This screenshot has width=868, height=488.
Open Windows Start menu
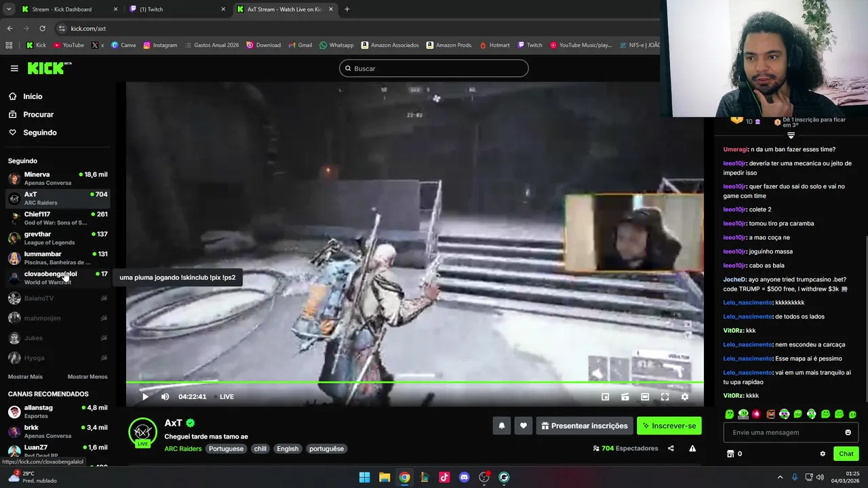364,477
